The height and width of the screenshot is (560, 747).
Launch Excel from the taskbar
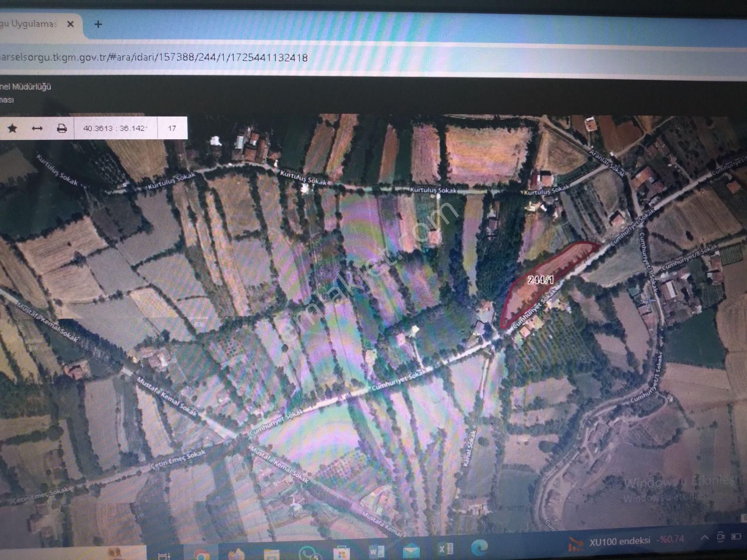[446, 549]
